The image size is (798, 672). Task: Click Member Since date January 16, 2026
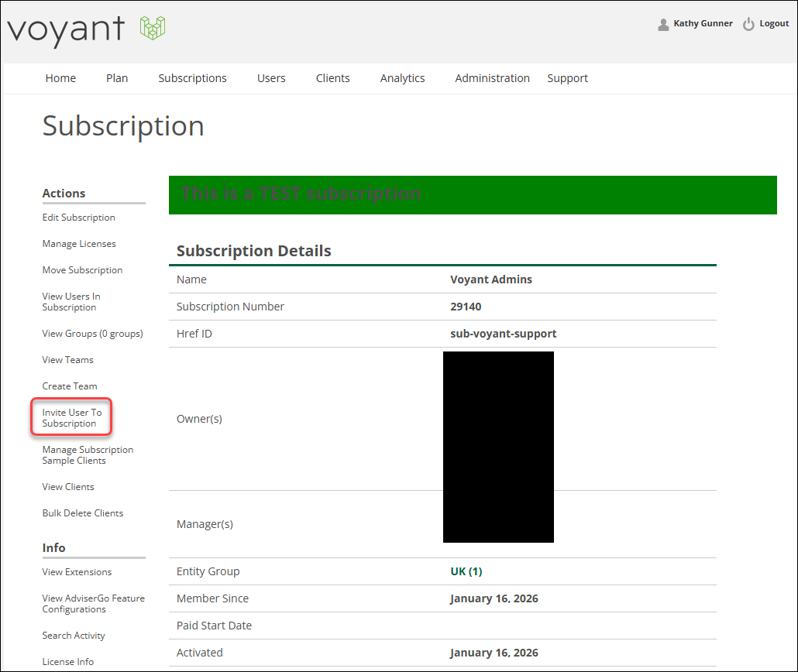pos(494,598)
